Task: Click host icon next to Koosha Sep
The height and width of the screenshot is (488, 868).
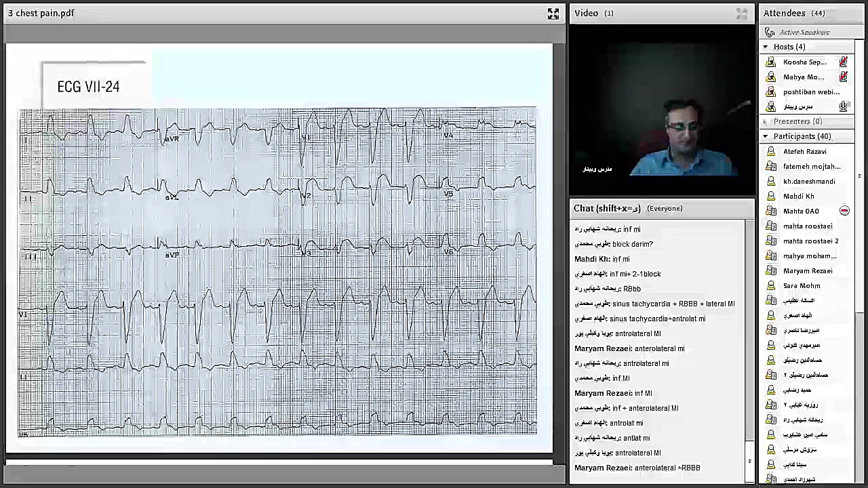Action: 770,62
